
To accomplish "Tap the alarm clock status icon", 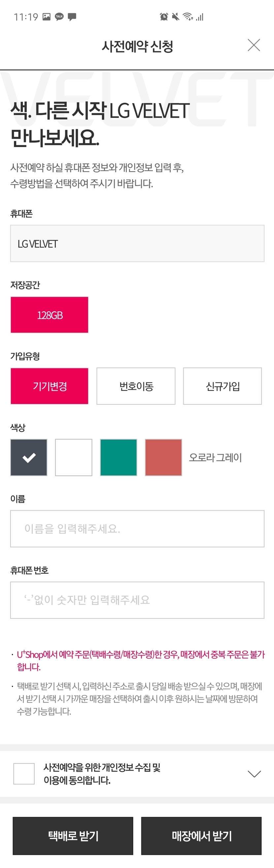I will [164, 17].
